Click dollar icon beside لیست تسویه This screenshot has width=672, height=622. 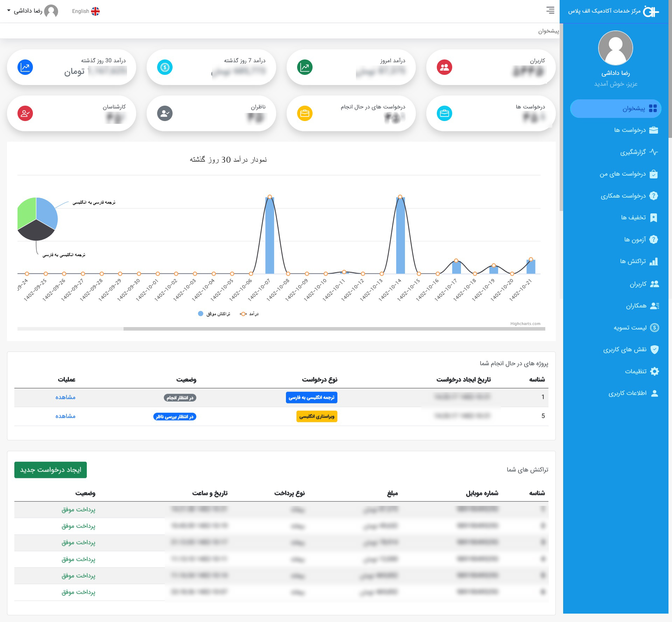tap(654, 327)
